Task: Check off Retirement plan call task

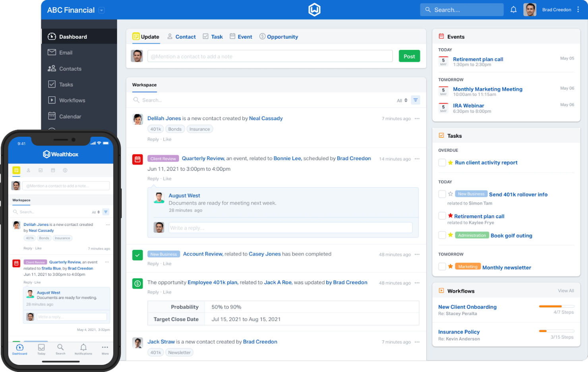Action: [x=442, y=216]
